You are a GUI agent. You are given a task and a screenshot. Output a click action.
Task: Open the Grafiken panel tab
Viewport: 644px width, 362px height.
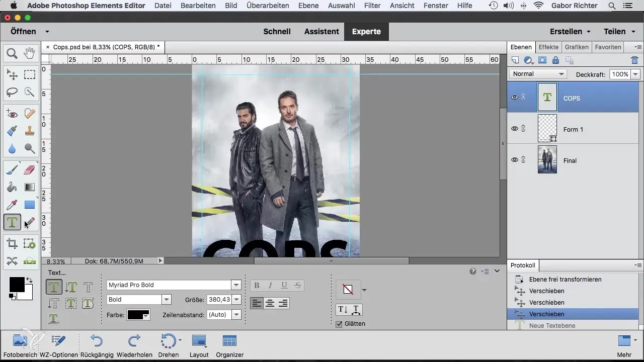577,47
